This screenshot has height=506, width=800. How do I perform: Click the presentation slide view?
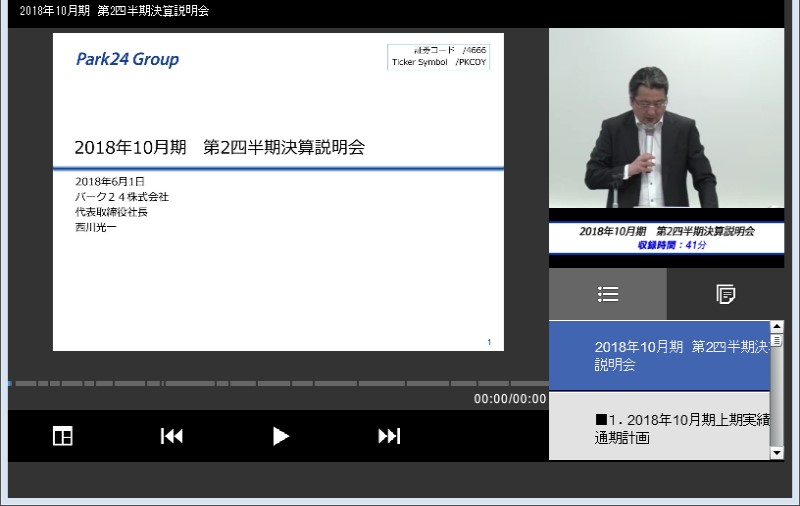278,192
